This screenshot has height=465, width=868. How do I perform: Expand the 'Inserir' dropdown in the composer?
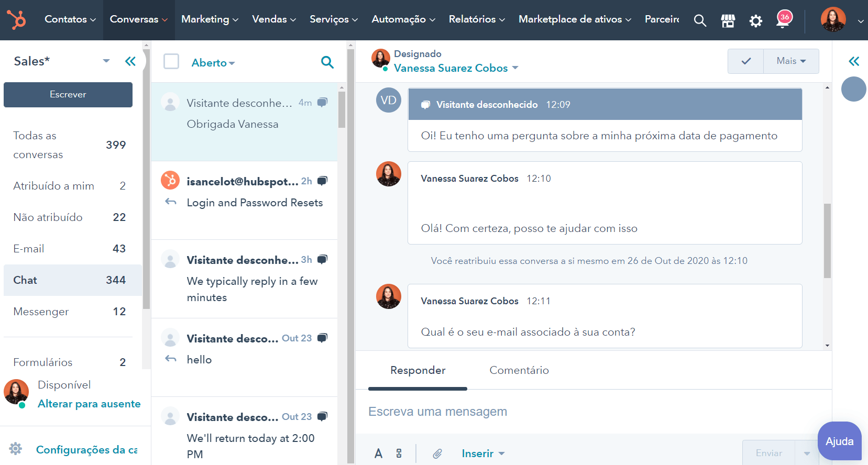483,453
